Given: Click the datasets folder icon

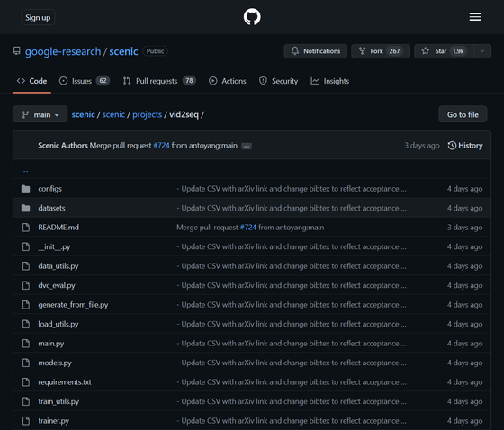Looking at the screenshot, I should [x=26, y=208].
